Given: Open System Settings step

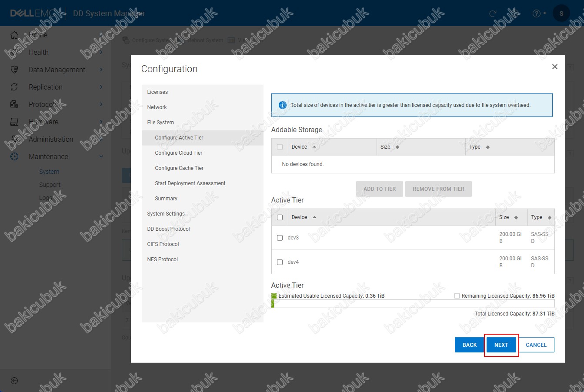Looking at the screenshot, I should point(203,214).
